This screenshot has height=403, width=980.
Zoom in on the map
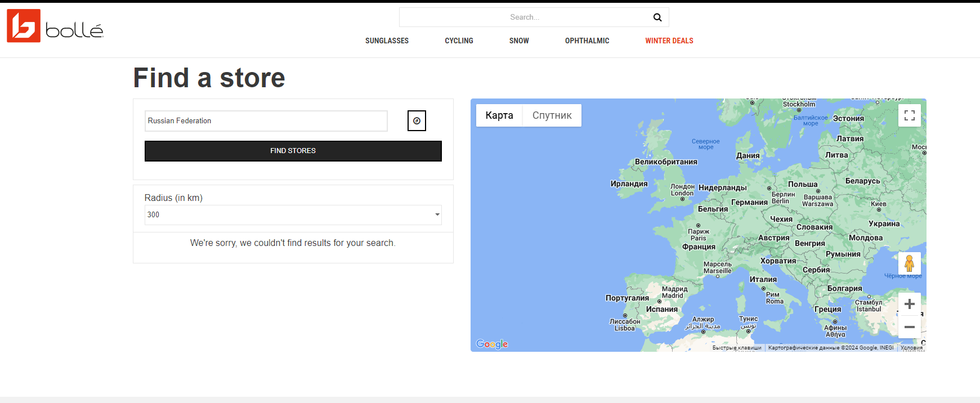pos(909,304)
